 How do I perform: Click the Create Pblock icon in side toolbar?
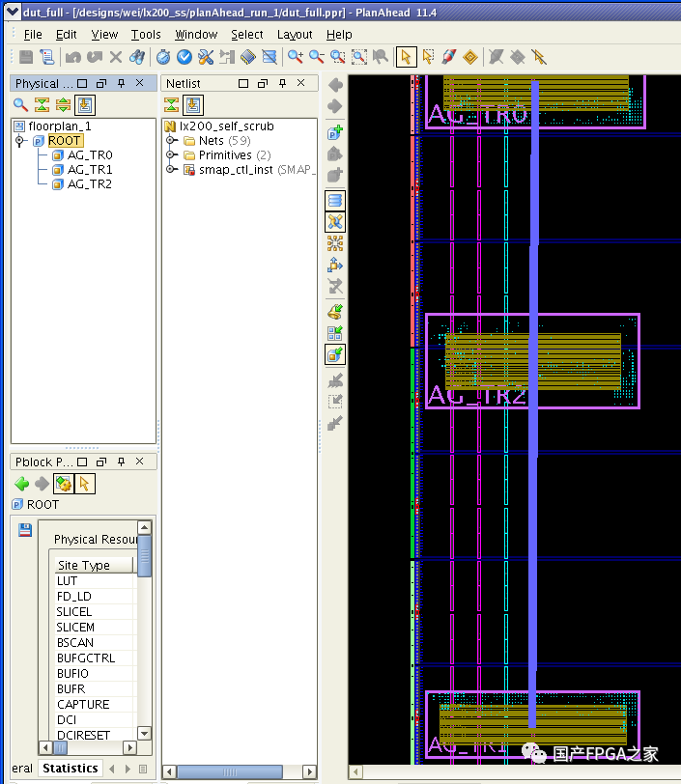[335, 133]
